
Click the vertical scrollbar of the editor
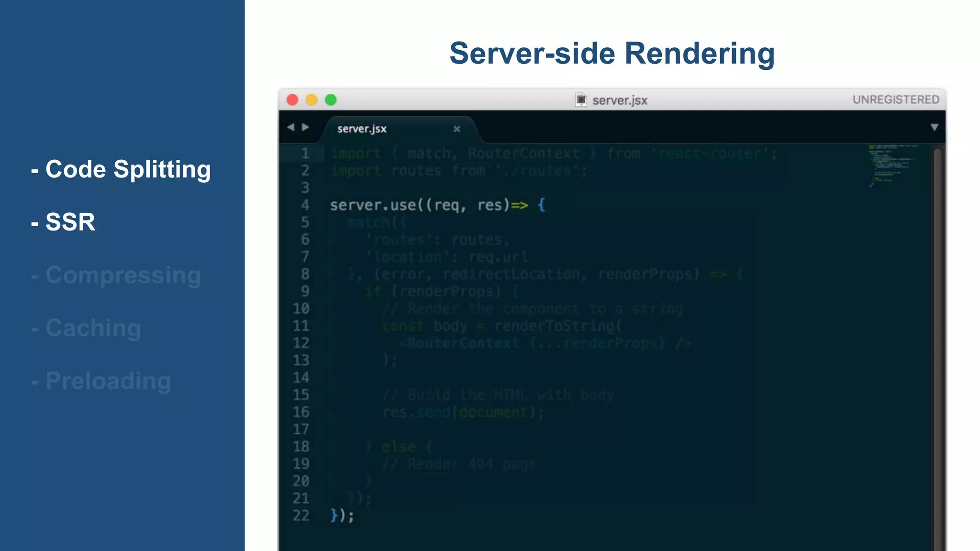pos(937,349)
